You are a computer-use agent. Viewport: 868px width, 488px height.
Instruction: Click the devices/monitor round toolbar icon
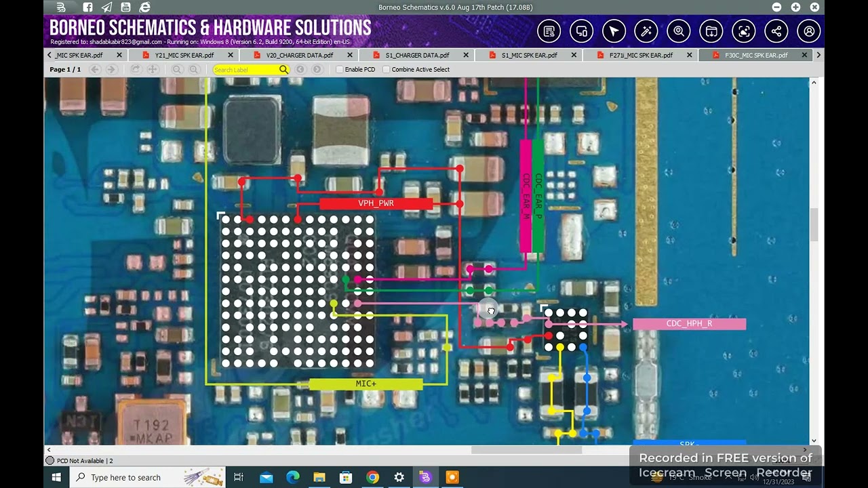coord(581,31)
